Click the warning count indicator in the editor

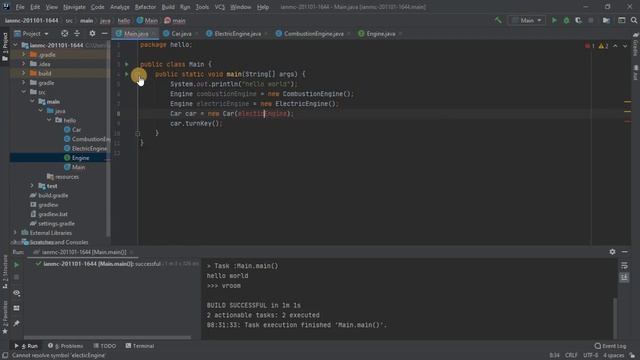(x=603, y=46)
